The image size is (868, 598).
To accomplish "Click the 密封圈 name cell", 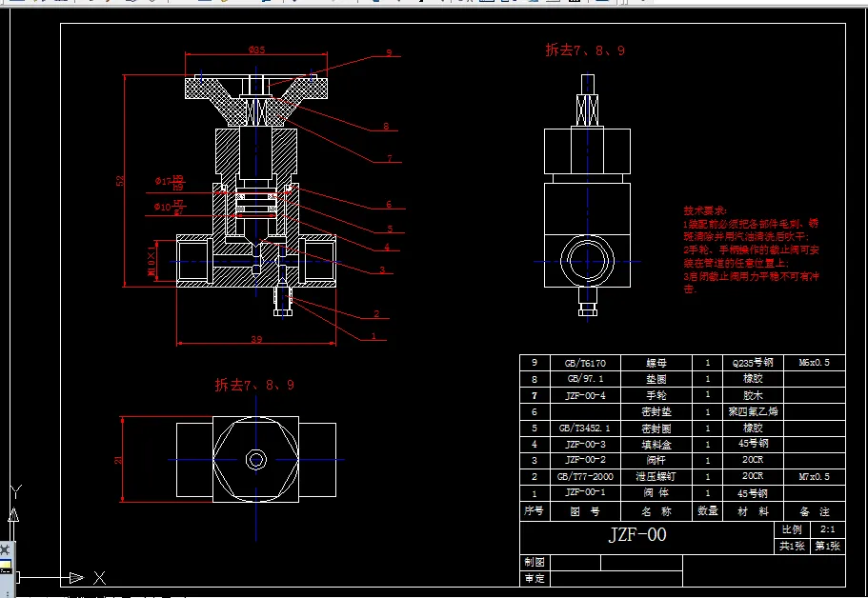I will click(656, 429).
